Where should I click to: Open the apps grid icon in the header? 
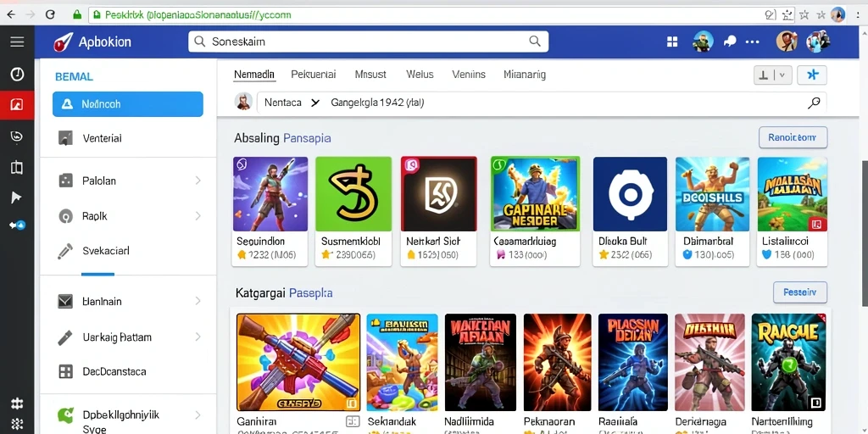point(672,42)
